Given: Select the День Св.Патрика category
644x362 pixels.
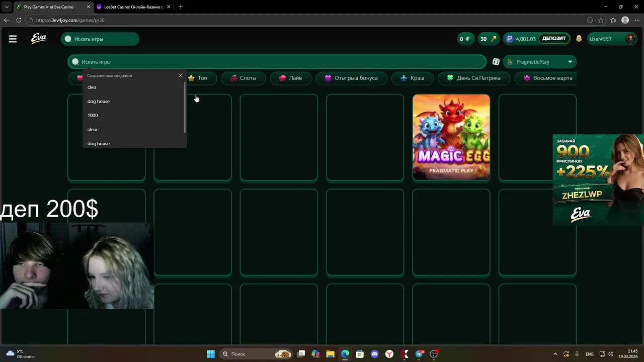Looking at the screenshot, I should [473, 78].
